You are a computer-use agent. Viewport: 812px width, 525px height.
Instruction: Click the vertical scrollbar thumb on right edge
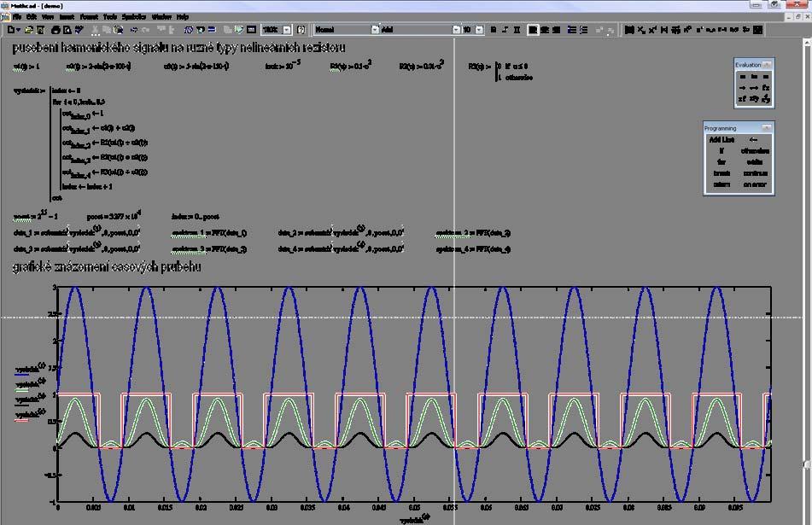[x=807, y=464]
